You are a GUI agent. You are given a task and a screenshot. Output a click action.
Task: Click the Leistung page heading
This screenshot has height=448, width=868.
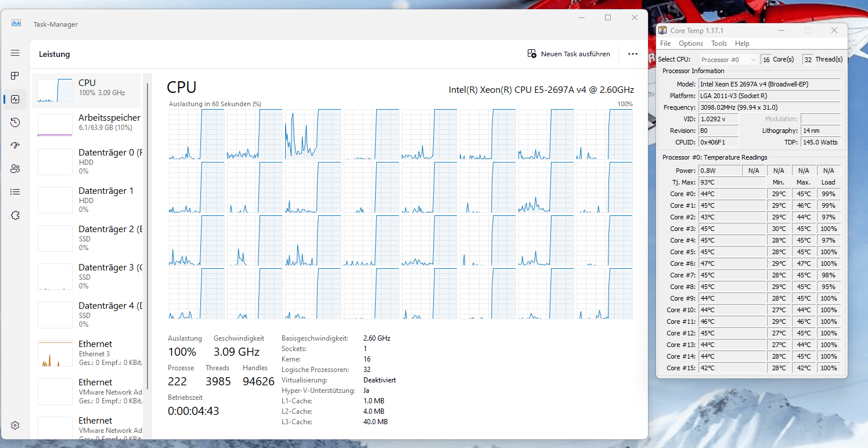point(55,54)
